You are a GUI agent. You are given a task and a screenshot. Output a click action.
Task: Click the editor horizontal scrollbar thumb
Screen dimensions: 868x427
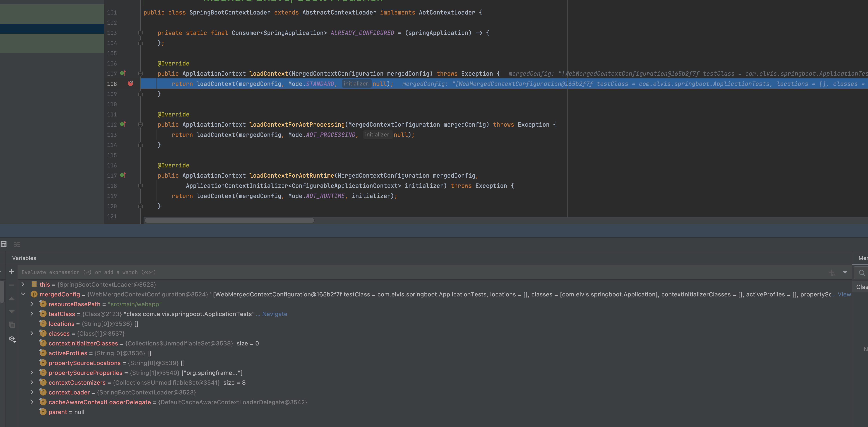pos(229,220)
